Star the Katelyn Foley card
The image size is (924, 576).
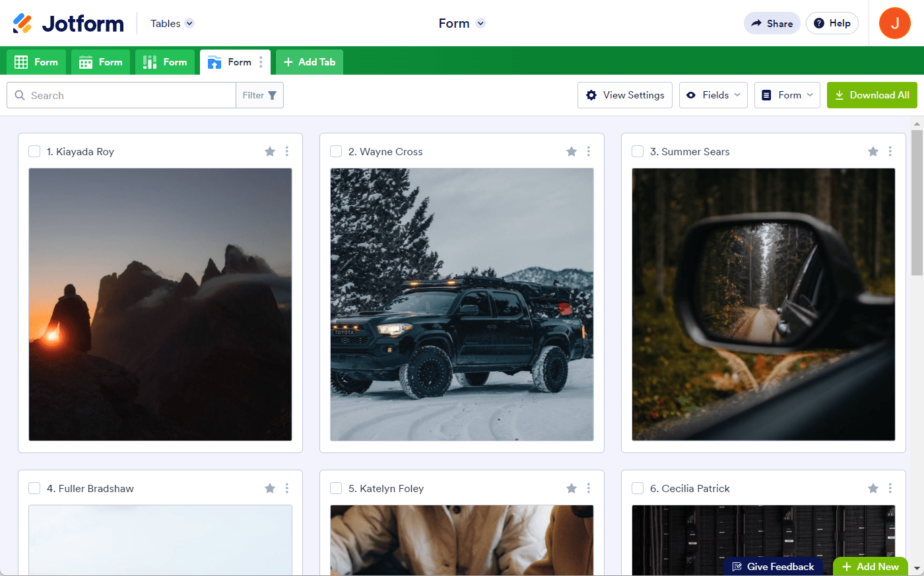(x=572, y=488)
